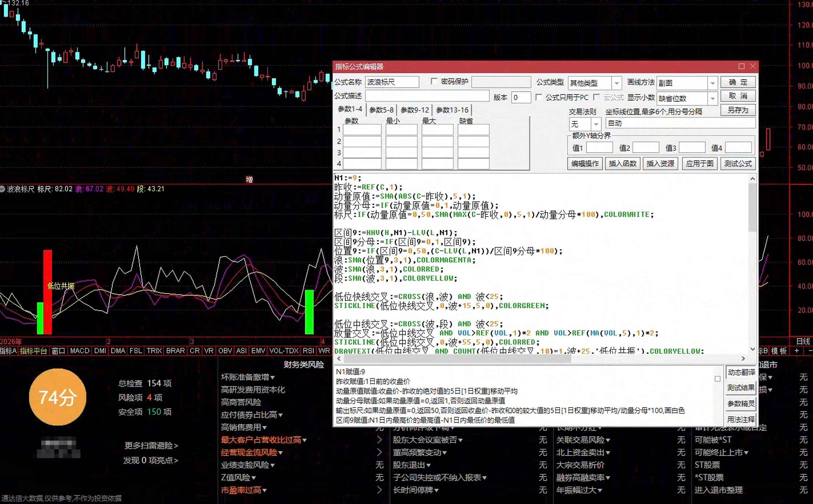Open the 更多扫雷避险 link
Viewport: 813px width, 504px height.
click(151, 446)
